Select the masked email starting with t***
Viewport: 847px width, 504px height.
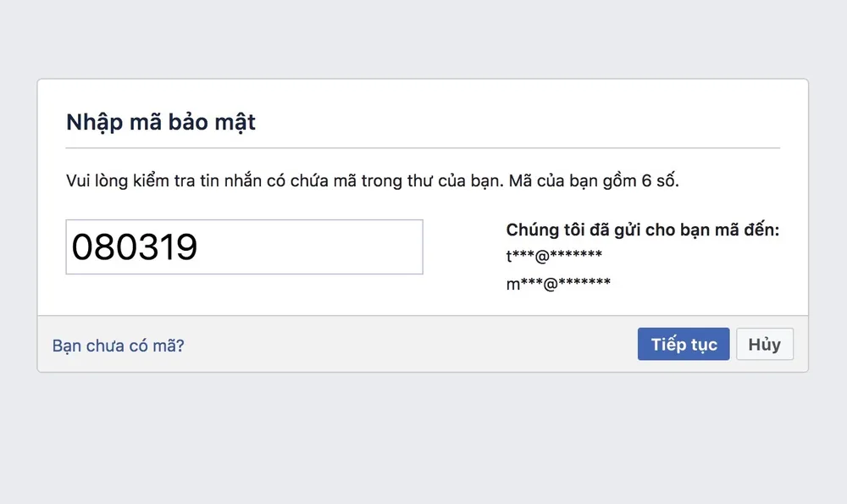pyautogui.click(x=553, y=257)
